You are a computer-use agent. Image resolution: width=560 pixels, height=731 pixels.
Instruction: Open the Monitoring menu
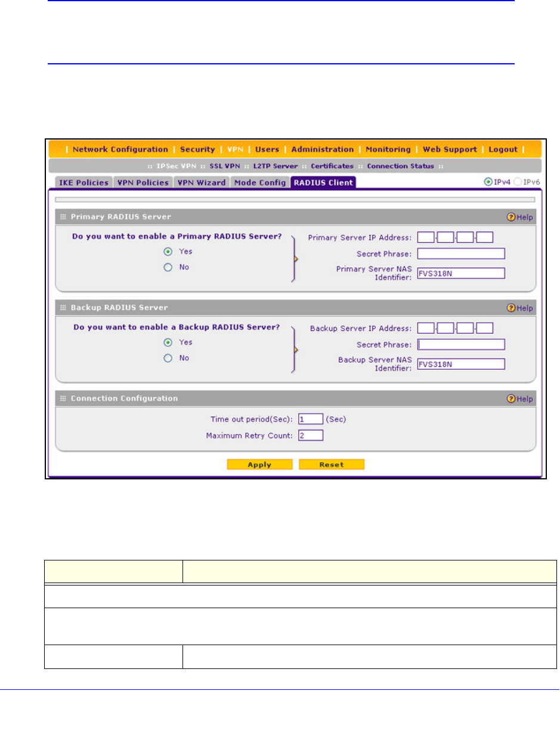pos(388,150)
